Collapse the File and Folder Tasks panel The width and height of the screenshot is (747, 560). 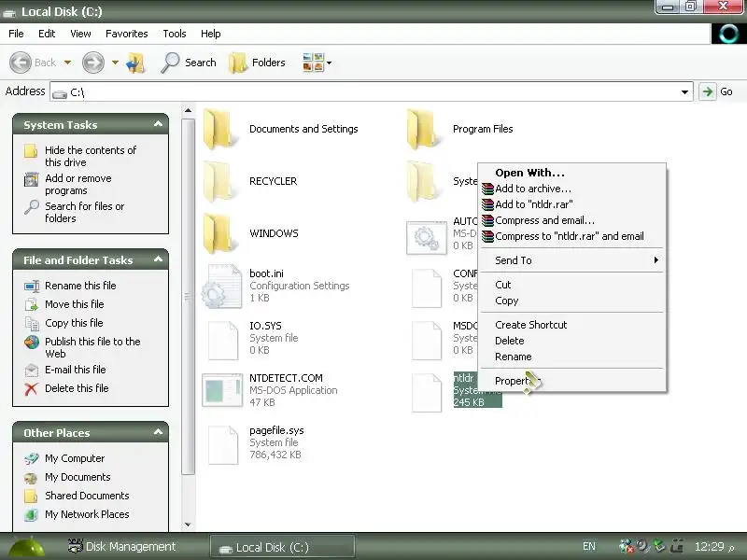(158, 259)
